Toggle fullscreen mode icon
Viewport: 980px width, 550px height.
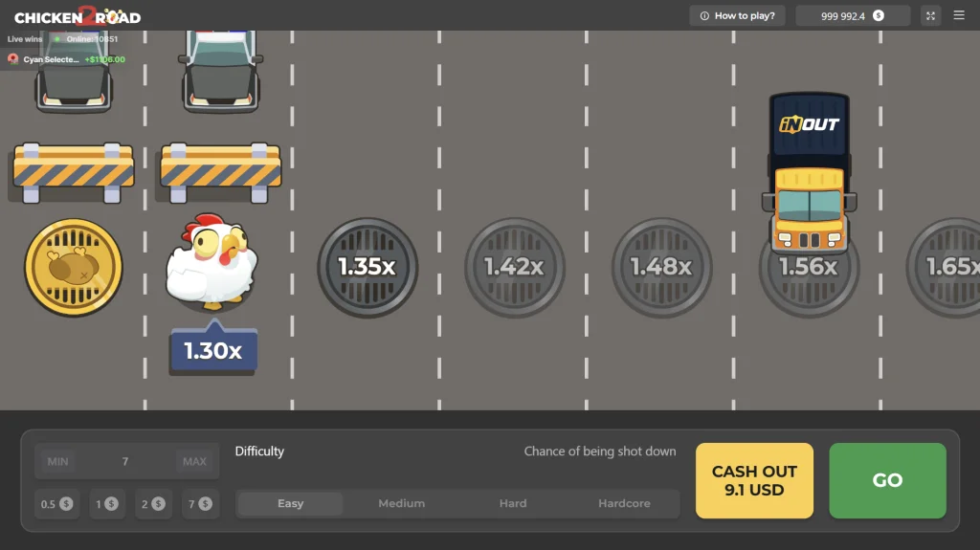[x=930, y=15]
